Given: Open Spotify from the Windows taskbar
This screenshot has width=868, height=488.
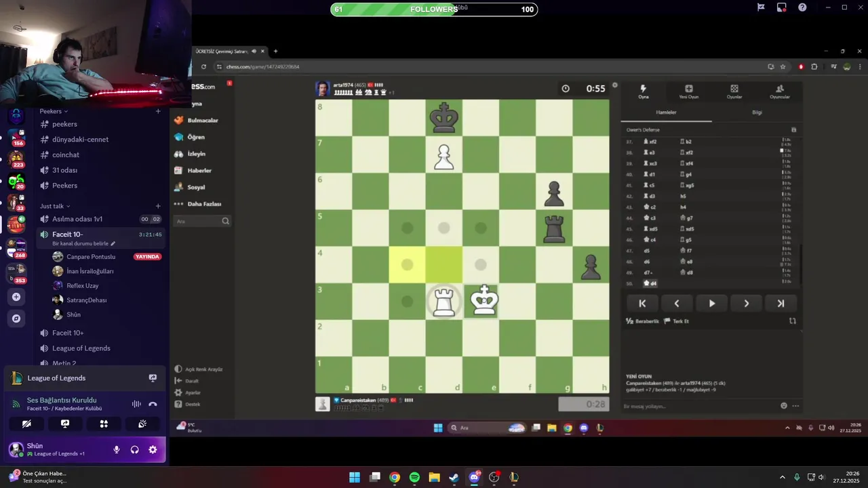Looking at the screenshot, I should [414, 477].
